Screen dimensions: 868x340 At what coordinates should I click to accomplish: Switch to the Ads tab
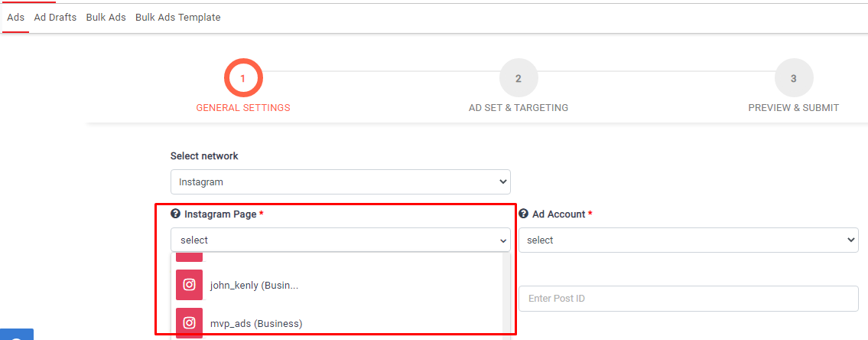click(x=15, y=17)
